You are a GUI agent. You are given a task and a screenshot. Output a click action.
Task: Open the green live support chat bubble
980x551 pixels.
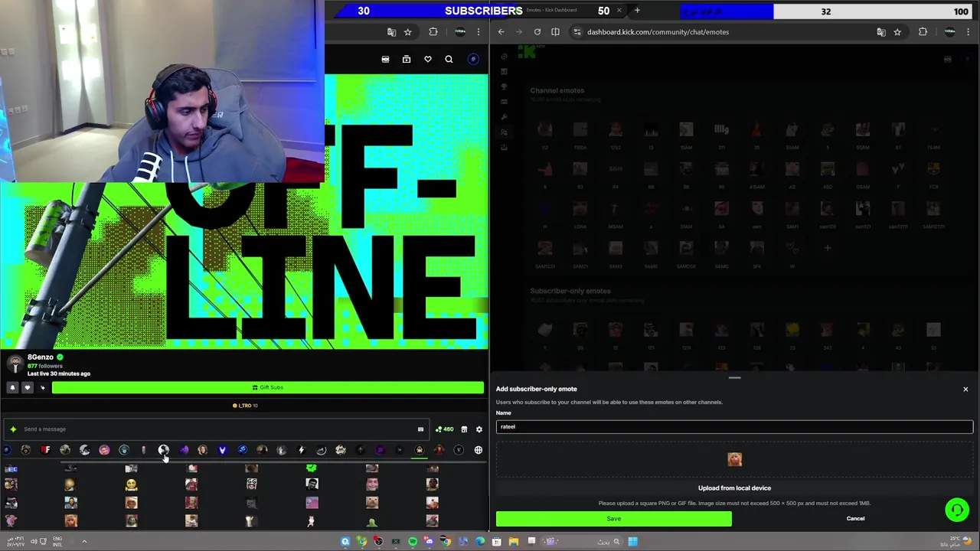coord(956,510)
